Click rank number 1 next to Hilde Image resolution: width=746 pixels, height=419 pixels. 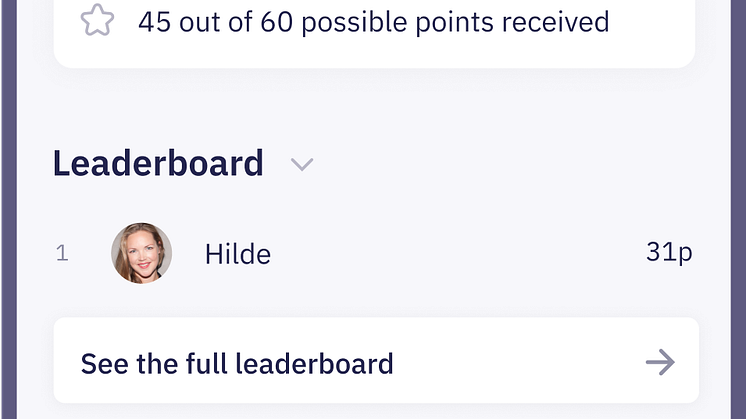point(62,253)
